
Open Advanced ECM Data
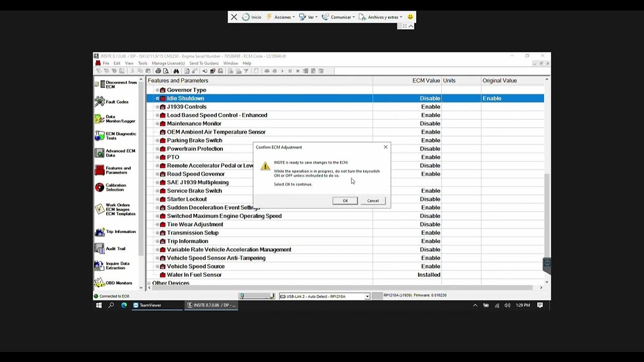(x=115, y=153)
